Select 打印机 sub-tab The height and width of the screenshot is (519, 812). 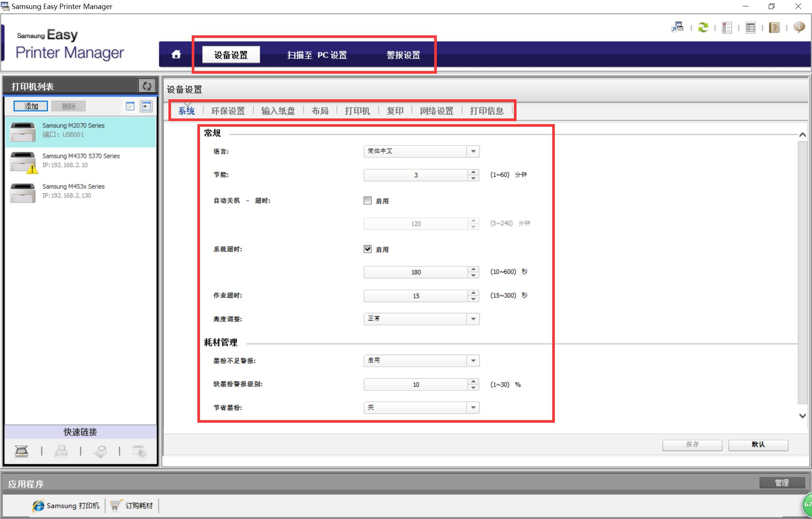point(358,111)
